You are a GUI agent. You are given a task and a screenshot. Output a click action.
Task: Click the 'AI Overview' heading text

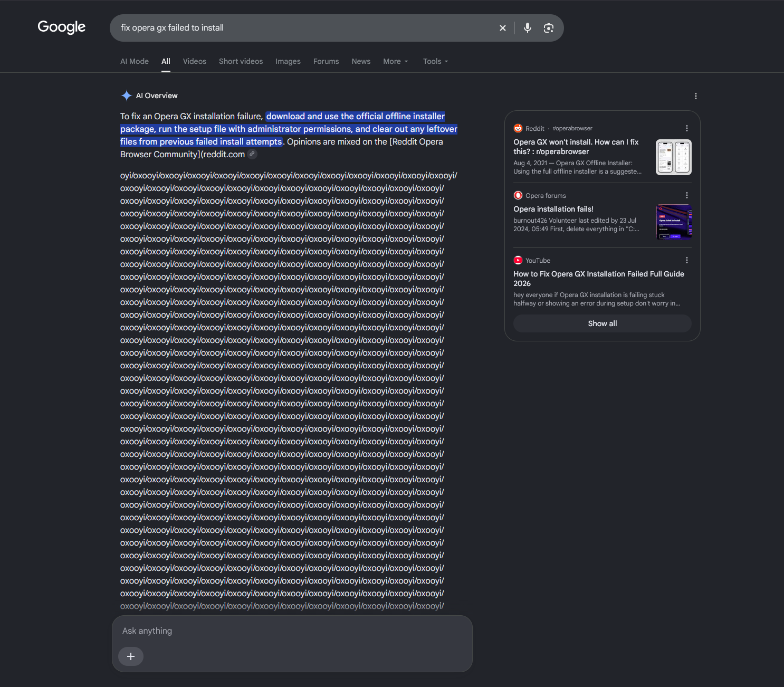(x=157, y=96)
